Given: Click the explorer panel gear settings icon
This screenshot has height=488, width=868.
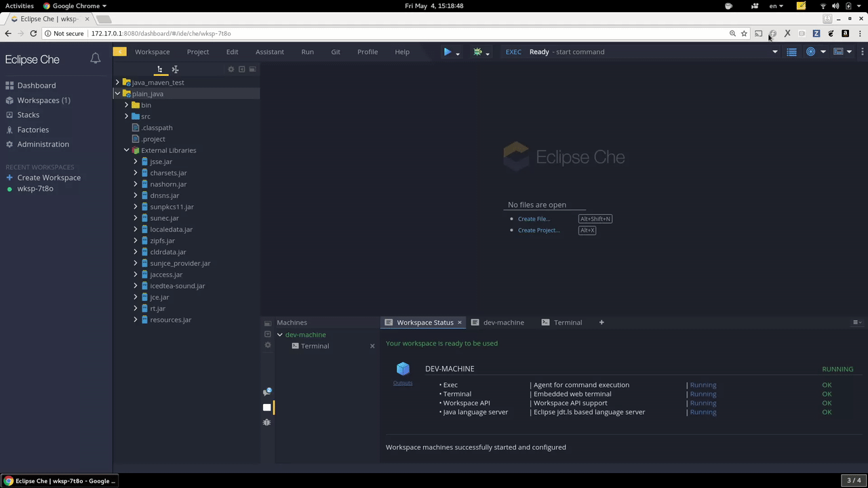Looking at the screenshot, I should tap(231, 69).
